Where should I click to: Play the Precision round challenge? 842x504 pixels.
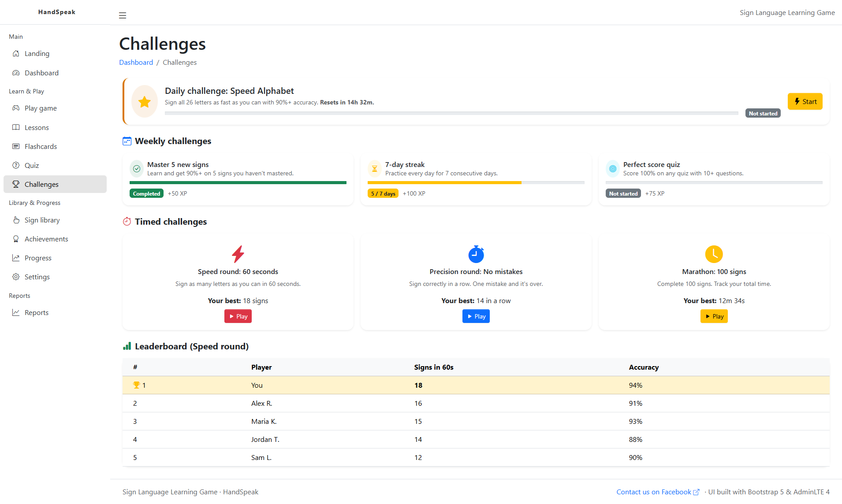coord(476,316)
